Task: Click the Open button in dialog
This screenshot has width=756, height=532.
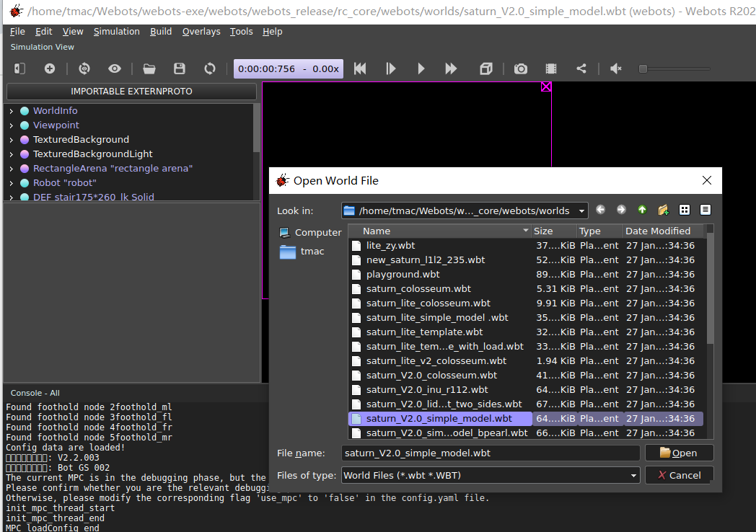Action: point(679,453)
